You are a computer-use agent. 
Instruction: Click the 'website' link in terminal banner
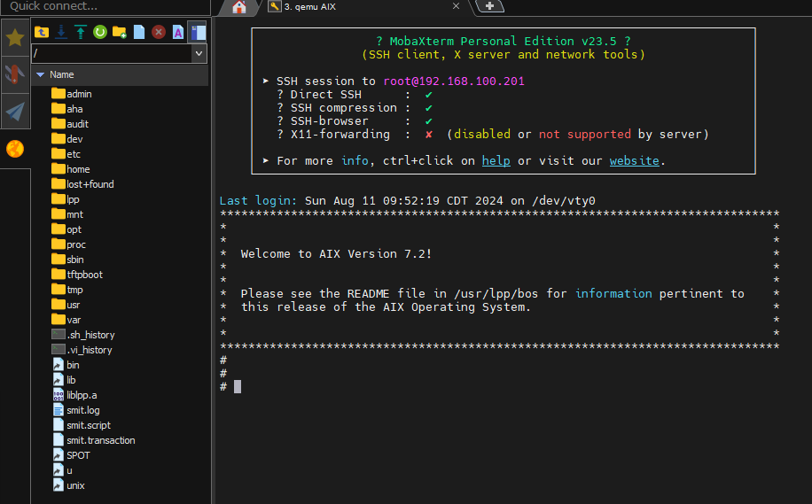635,161
